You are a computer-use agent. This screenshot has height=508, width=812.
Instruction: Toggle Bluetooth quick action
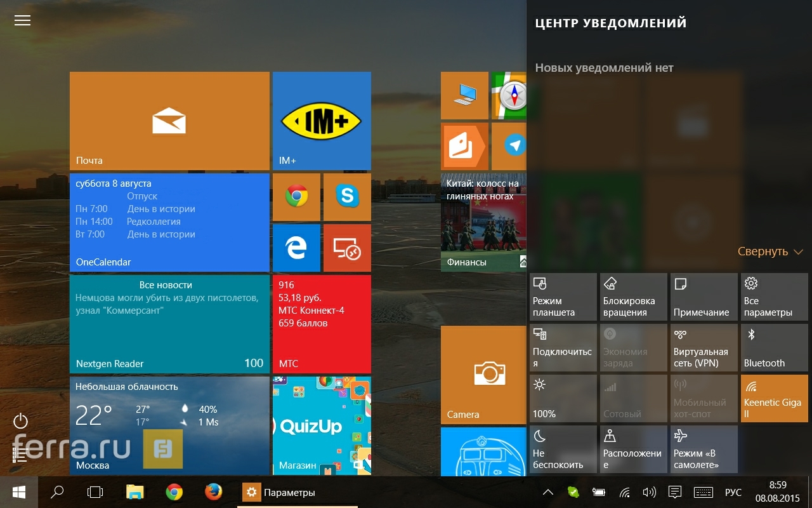coord(774,348)
